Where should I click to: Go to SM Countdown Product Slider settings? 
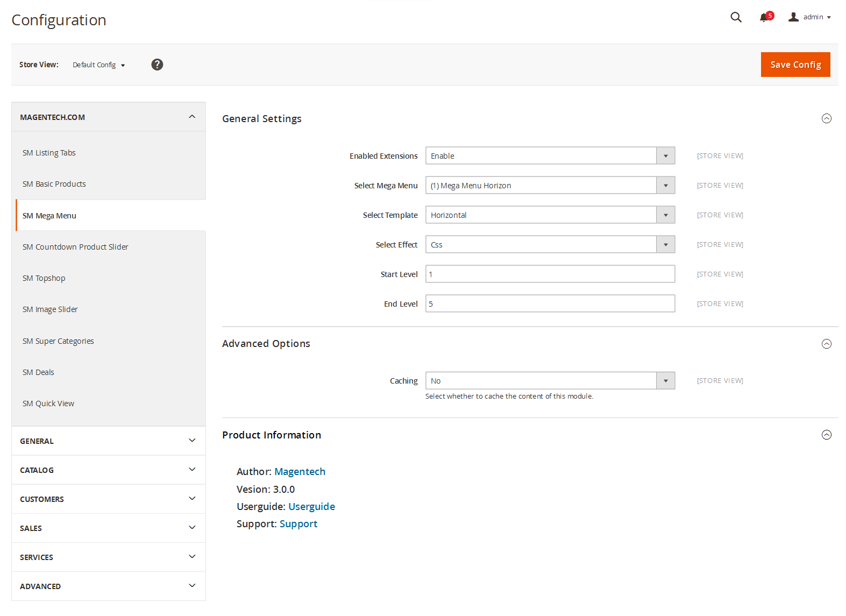point(75,247)
